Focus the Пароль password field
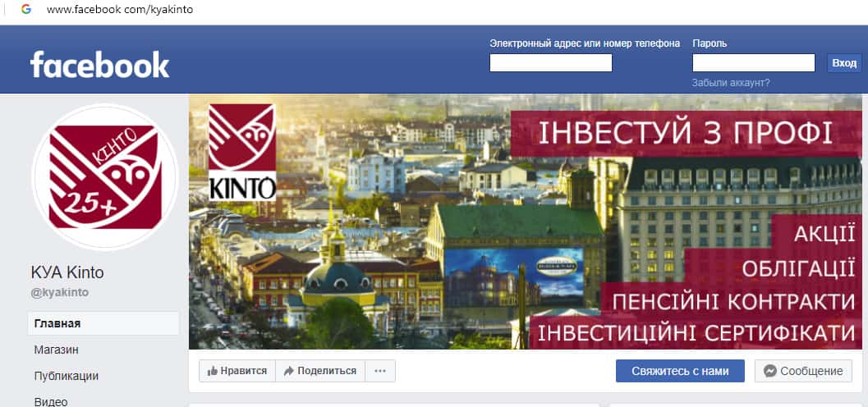 pos(753,63)
